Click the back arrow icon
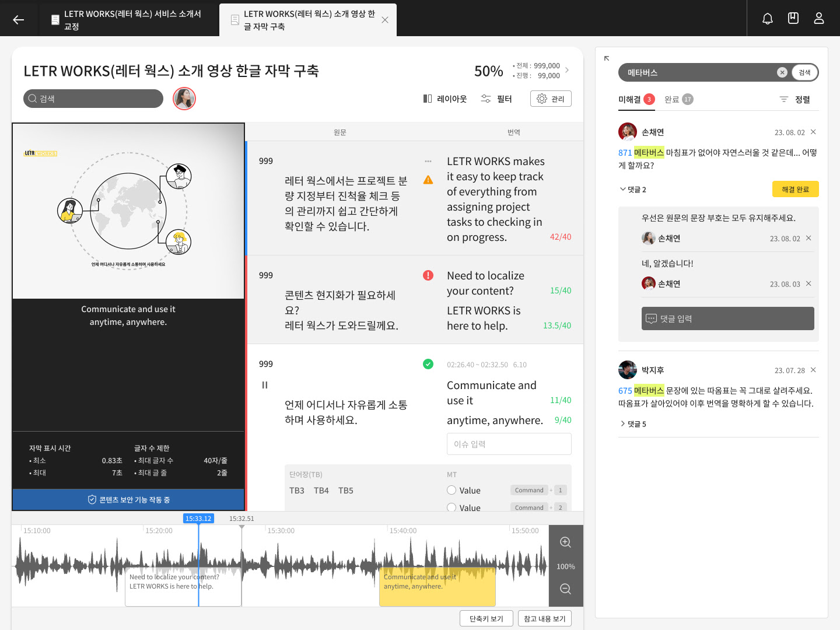Screen dimensions: 840x630 coord(19,20)
